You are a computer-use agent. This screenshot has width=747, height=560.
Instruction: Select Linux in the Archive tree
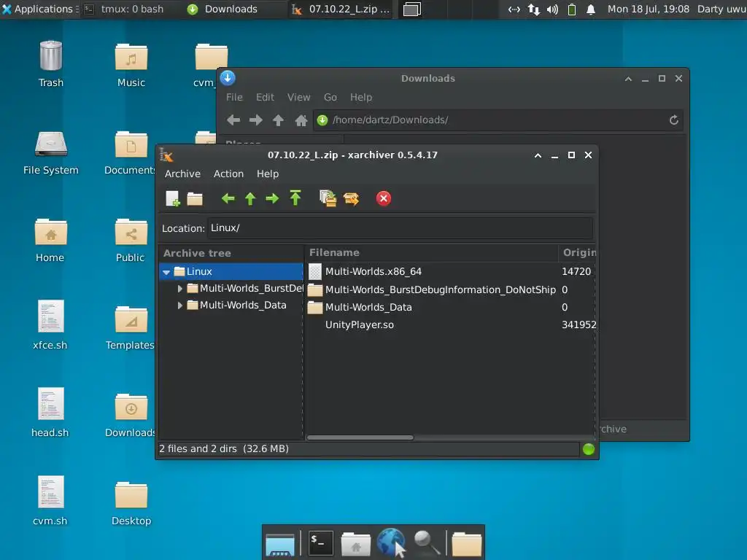(x=199, y=271)
